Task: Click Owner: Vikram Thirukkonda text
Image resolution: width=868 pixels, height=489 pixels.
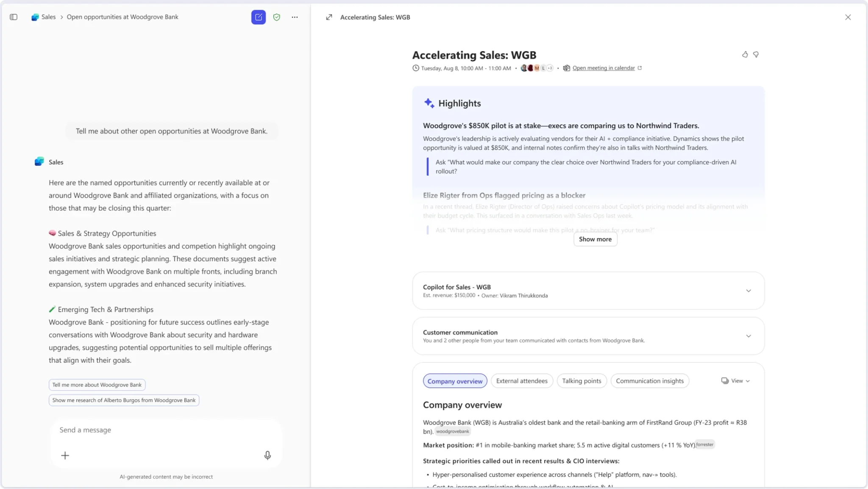Action: [x=514, y=296]
